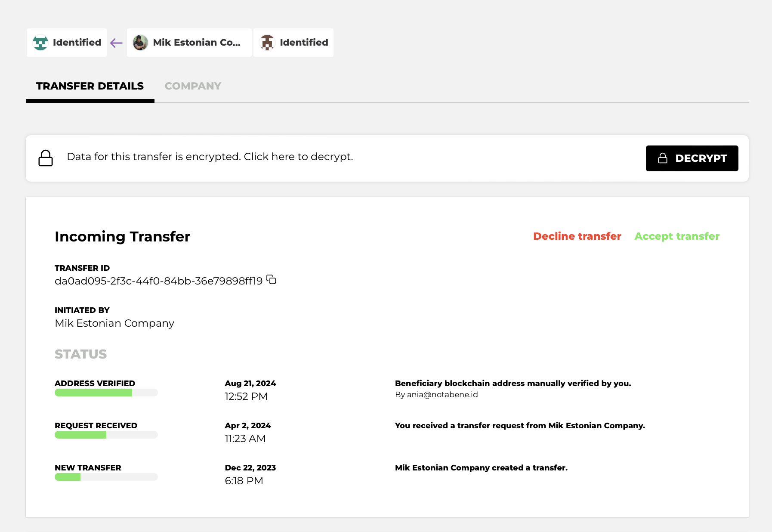Viewport: 772px width, 532px height.
Task: Click the 11:23 AM timestamp
Action: pos(245,439)
